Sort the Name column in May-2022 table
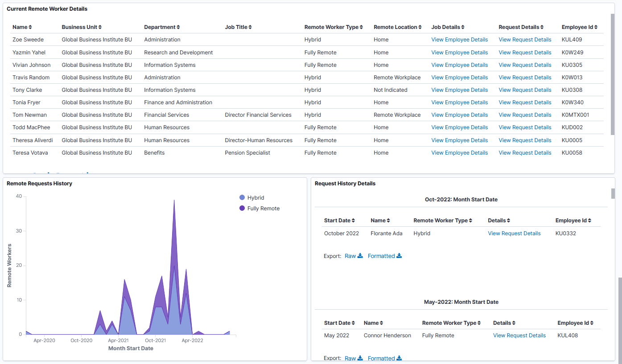The image size is (622, 364). point(383,323)
